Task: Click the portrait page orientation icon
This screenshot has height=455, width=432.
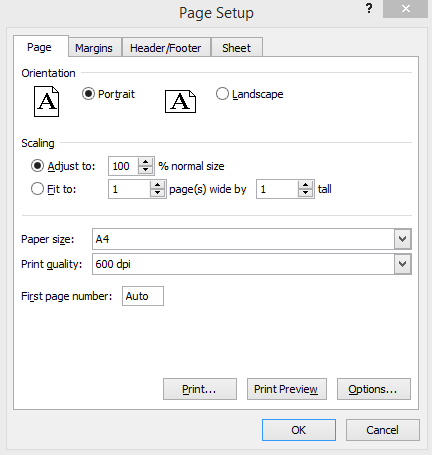Action: click(46, 101)
